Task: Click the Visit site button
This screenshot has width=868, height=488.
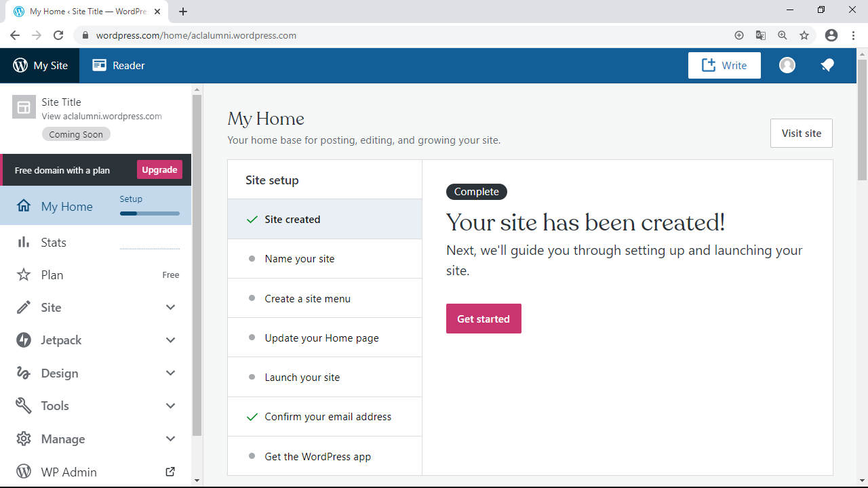Action: 801,134
